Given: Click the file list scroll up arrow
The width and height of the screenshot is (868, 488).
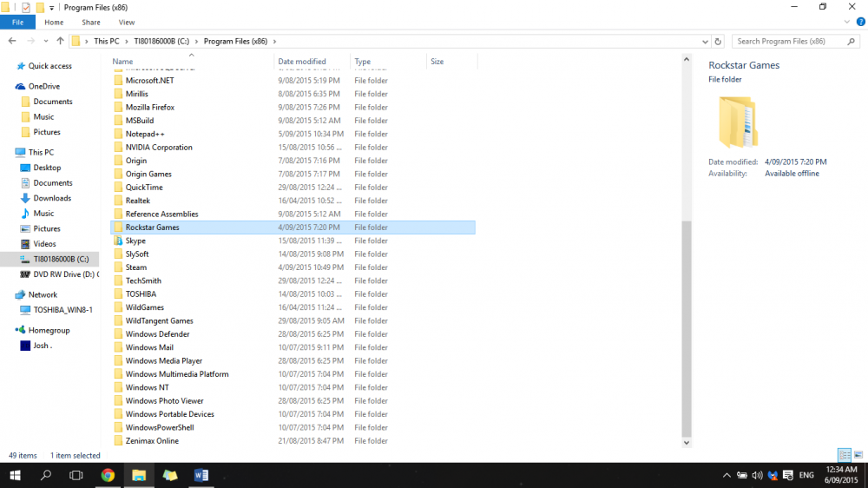Looking at the screenshot, I should 687,59.
